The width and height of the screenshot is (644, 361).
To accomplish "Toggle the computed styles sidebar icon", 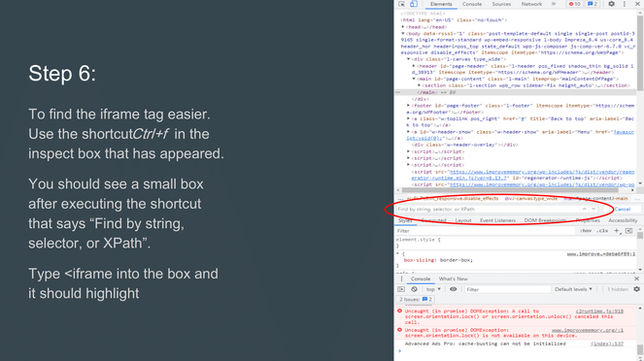I will [628, 231].
